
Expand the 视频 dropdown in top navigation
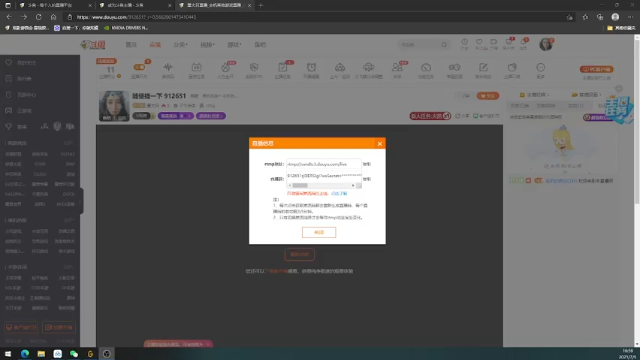[207, 44]
